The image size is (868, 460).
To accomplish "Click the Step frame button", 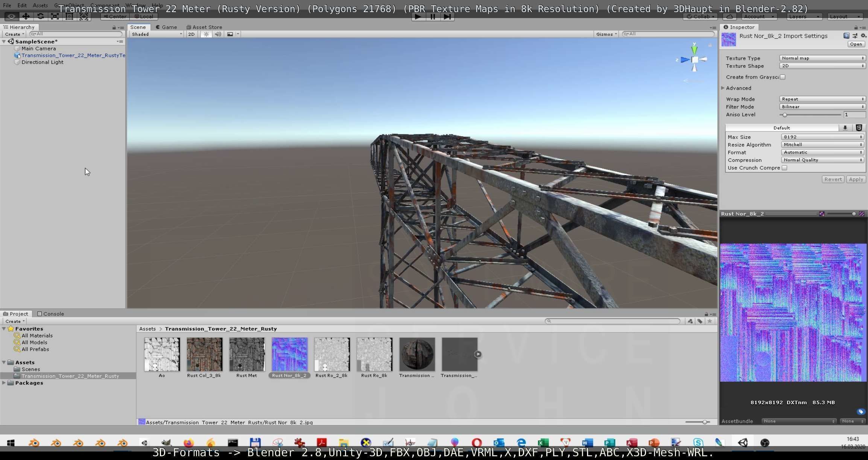I will tap(447, 17).
